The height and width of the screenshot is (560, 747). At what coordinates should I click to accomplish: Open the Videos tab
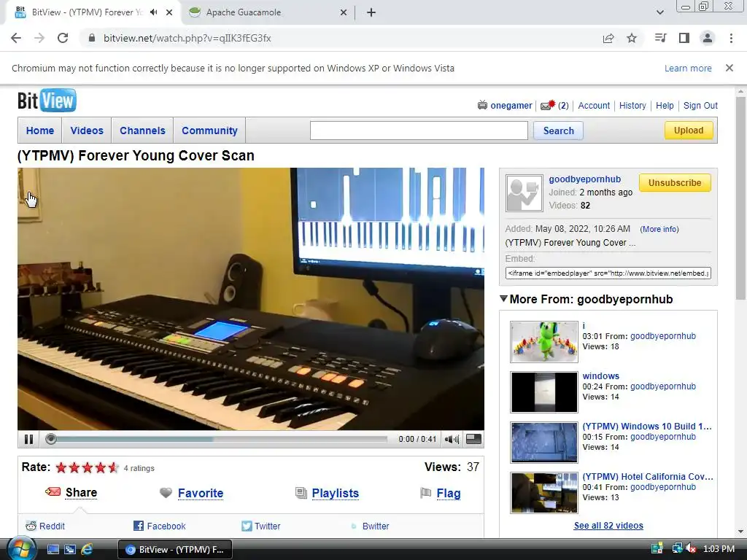pyautogui.click(x=87, y=131)
